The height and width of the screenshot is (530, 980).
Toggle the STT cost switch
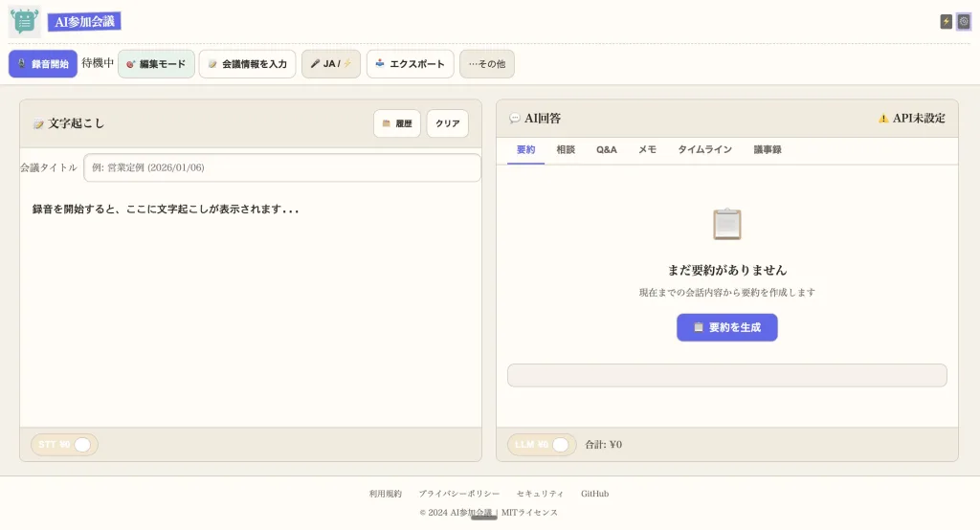(82, 445)
